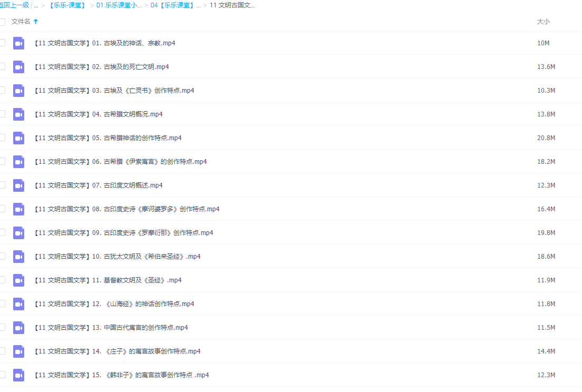This screenshot has height=392, width=582.
Task: Click video icon for 07. 古印度文明概述.mp4
Action: coord(19,185)
